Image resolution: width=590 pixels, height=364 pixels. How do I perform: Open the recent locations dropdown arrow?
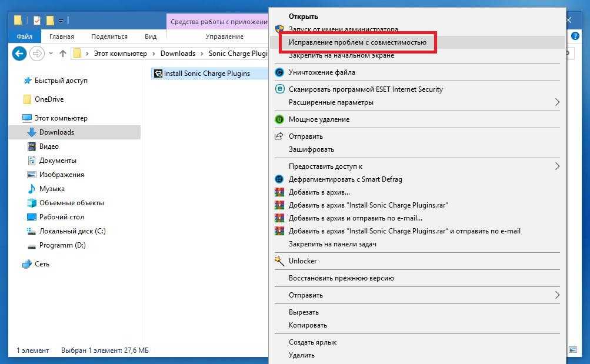[x=51, y=54]
